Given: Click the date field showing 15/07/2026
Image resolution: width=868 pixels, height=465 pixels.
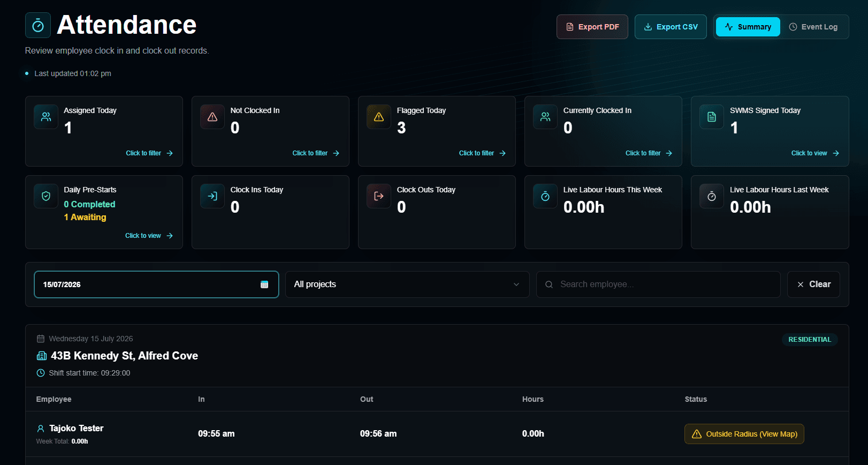Looking at the screenshot, I should (x=156, y=284).
